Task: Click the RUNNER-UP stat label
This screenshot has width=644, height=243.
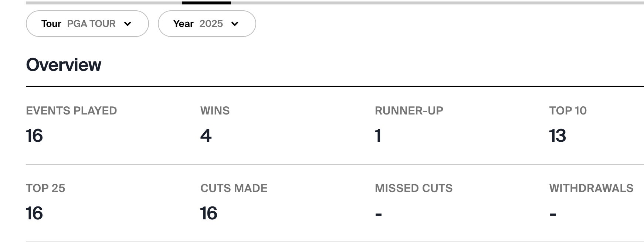Action: [409, 111]
